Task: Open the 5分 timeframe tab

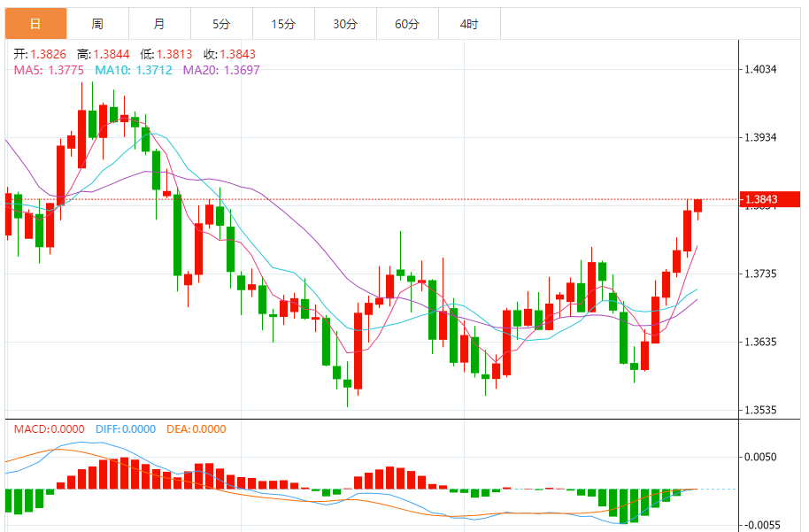Action: pyautogui.click(x=221, y=24)
